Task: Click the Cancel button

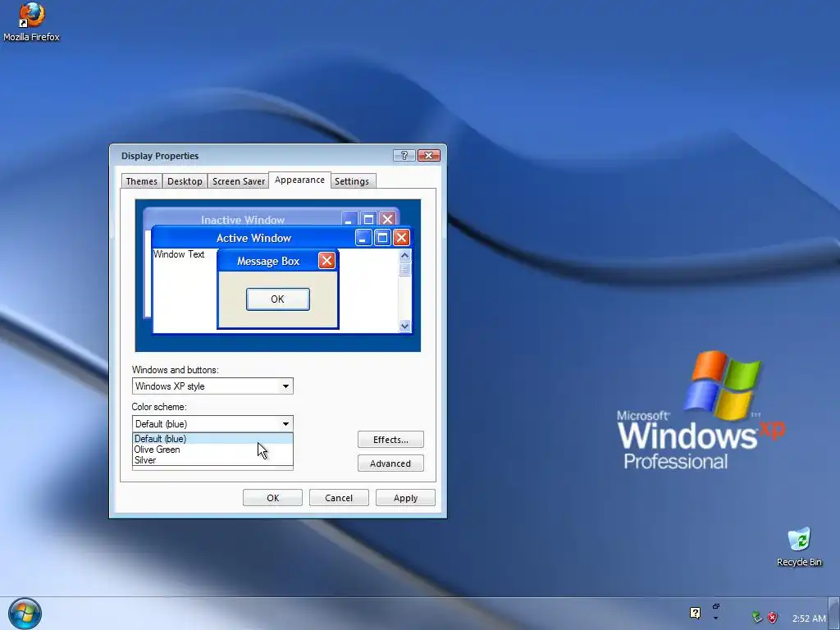Action: click(339, 498)
